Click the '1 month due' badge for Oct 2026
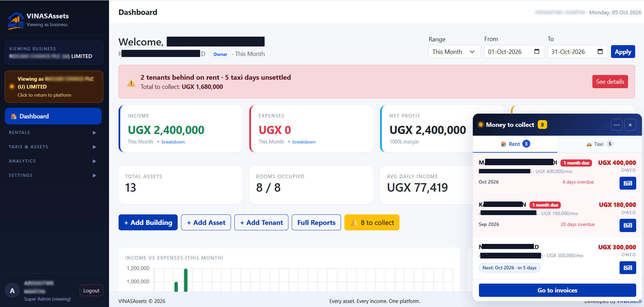644x307 pixels. (x=576, y=163)
